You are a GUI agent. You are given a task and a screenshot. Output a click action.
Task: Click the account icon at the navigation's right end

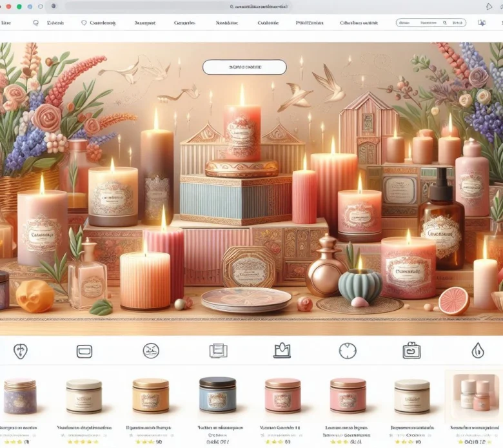(x=481, y=23)
